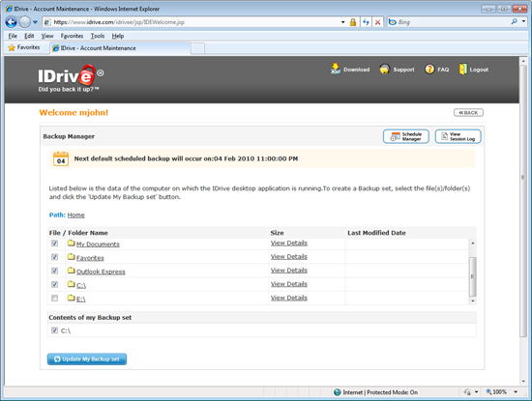532x401 pixels.
Task: Uncheck the Favorites folder checkbox
Action: (x=54, y=257)
